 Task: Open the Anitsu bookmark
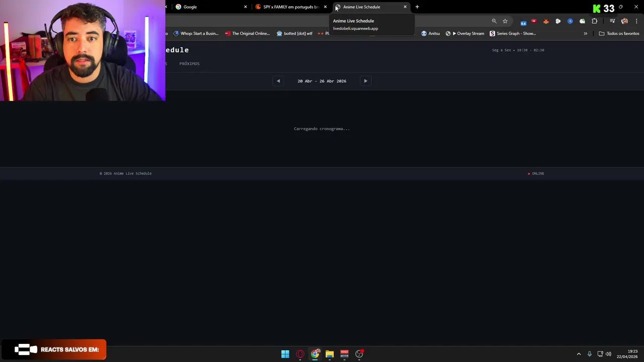(431, 34)
